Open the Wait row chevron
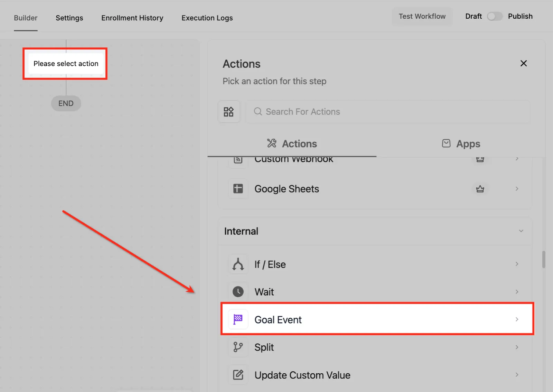Image resolution: width=553 pixels, height=392 pixels. pos(517,292)
